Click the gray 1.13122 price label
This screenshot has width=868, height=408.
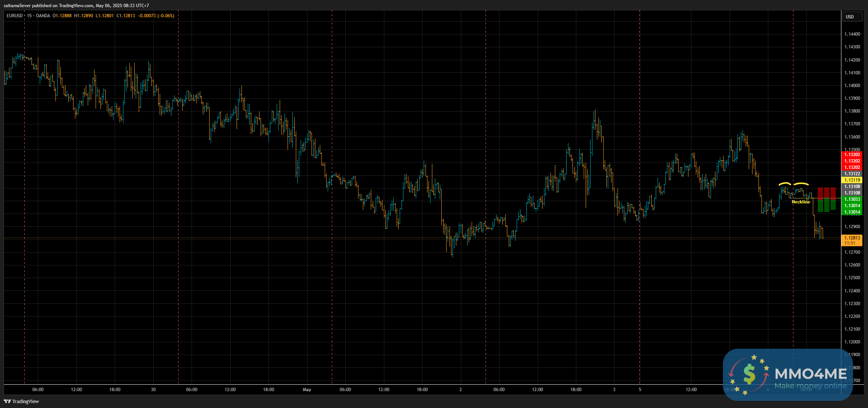[852, 174]
